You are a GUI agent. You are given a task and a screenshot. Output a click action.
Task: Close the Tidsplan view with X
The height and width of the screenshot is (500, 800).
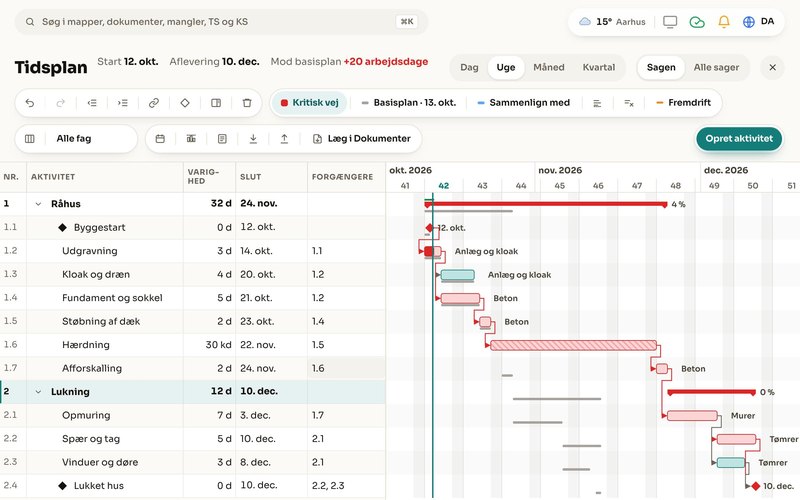pos(772,67)
